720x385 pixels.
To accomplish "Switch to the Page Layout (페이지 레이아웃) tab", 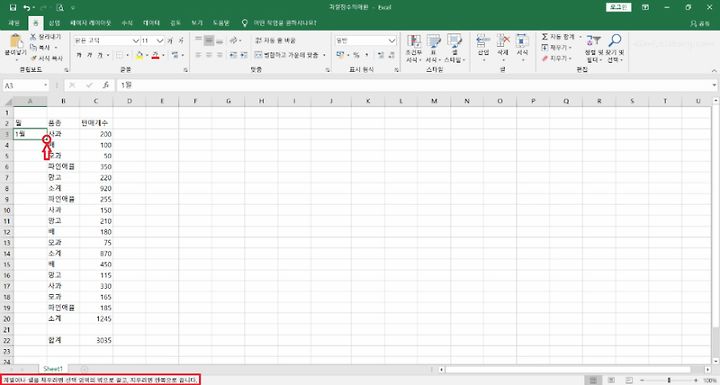I will click(x=90, y=23).
